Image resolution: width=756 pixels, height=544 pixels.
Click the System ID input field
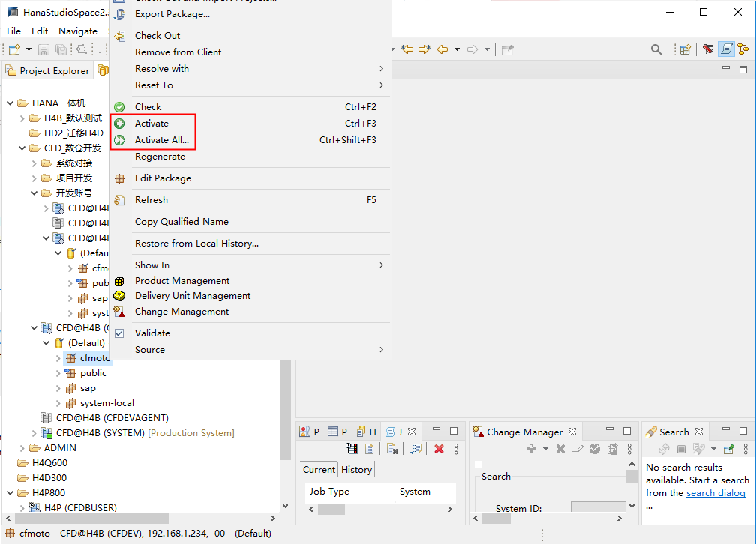[x=598, y=507]
